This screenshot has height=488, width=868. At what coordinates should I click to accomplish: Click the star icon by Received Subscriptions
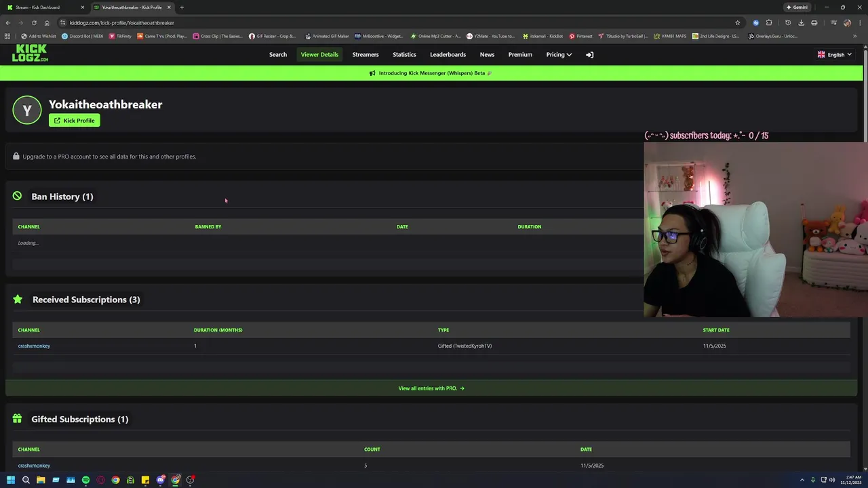coord(18,299)
